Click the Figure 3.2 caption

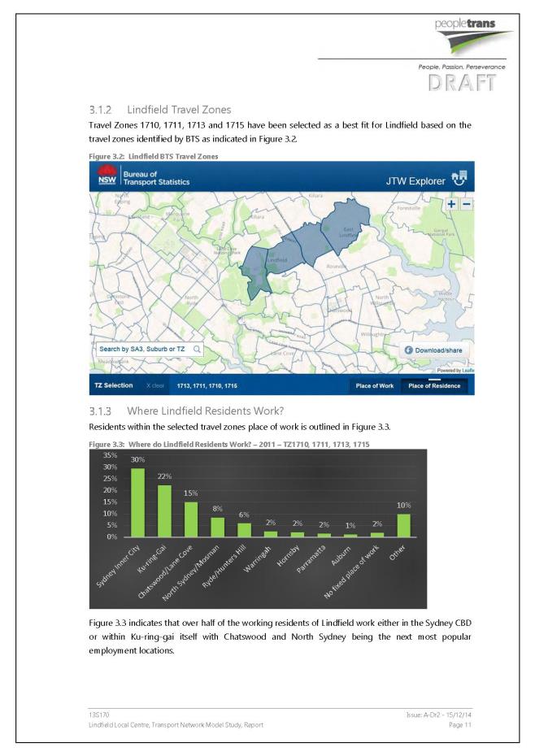154,156
